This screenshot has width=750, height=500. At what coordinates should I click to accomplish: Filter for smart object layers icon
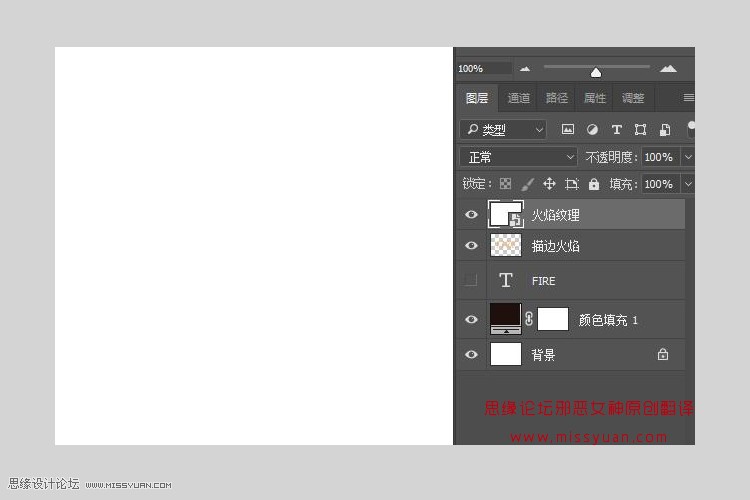pos(665,130)
